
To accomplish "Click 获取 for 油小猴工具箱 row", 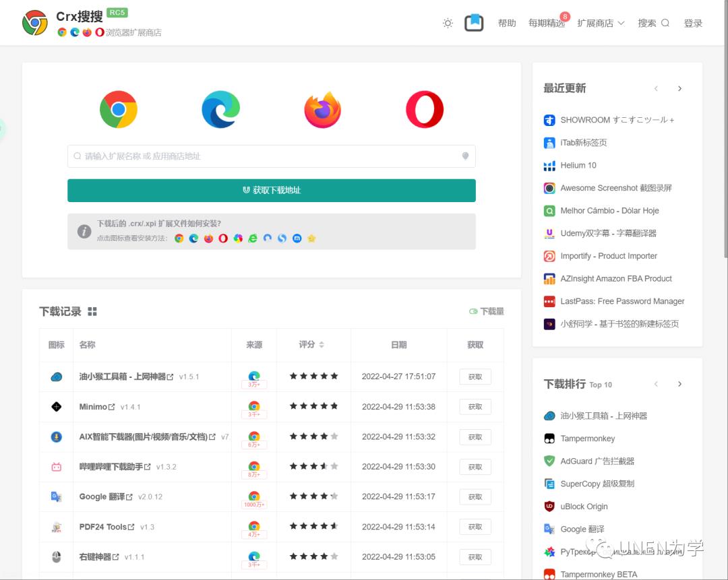I will (475, 377).
